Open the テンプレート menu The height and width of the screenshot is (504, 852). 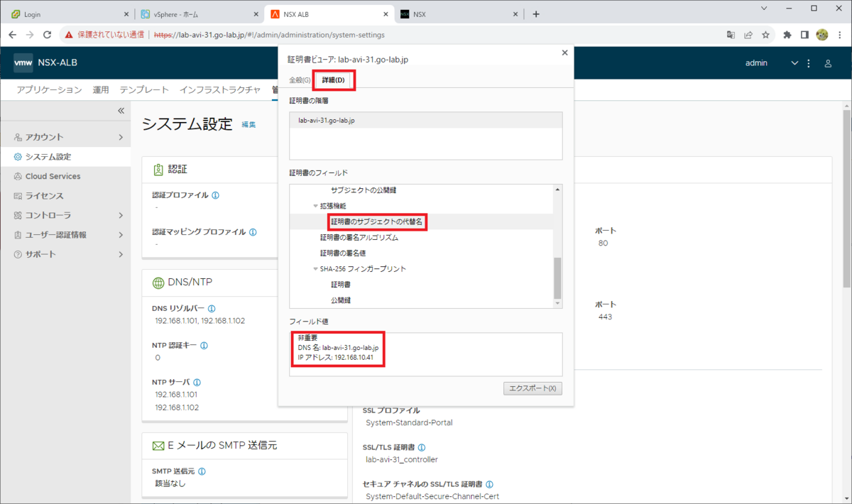[144, 89]
